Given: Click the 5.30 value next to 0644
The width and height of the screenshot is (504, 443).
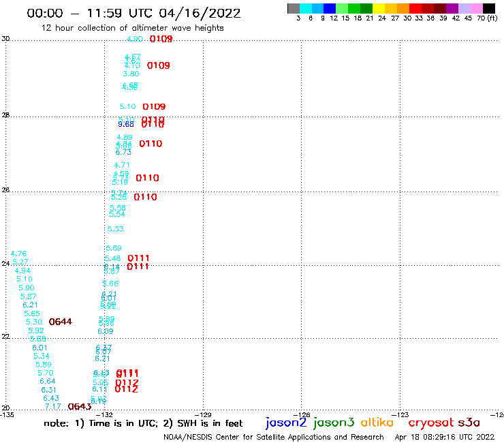Looking at the screenshot, I should pyautogui.click(x=34, y=322).
